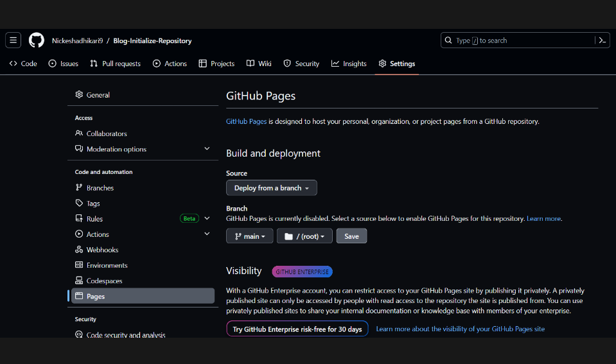616x364 pixels.
Task: Click the General gear icon
Action: click(79, 94)
